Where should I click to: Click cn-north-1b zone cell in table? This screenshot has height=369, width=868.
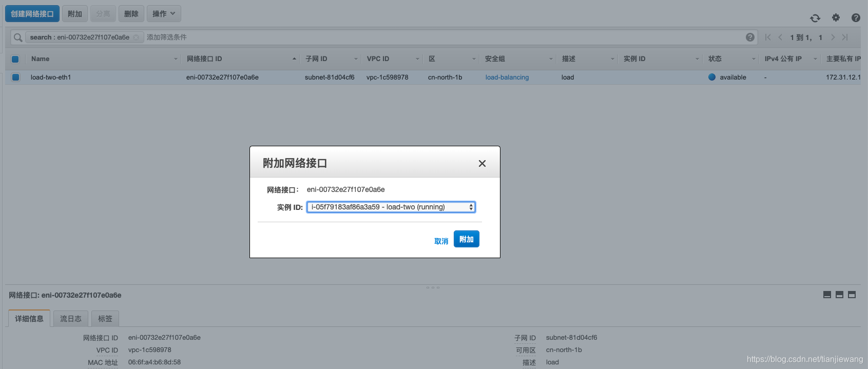point(445,77)
